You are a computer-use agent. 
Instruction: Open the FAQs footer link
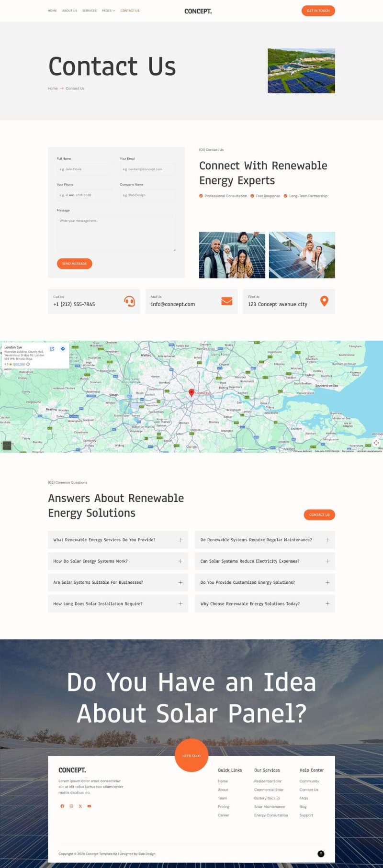coord(304,798)
